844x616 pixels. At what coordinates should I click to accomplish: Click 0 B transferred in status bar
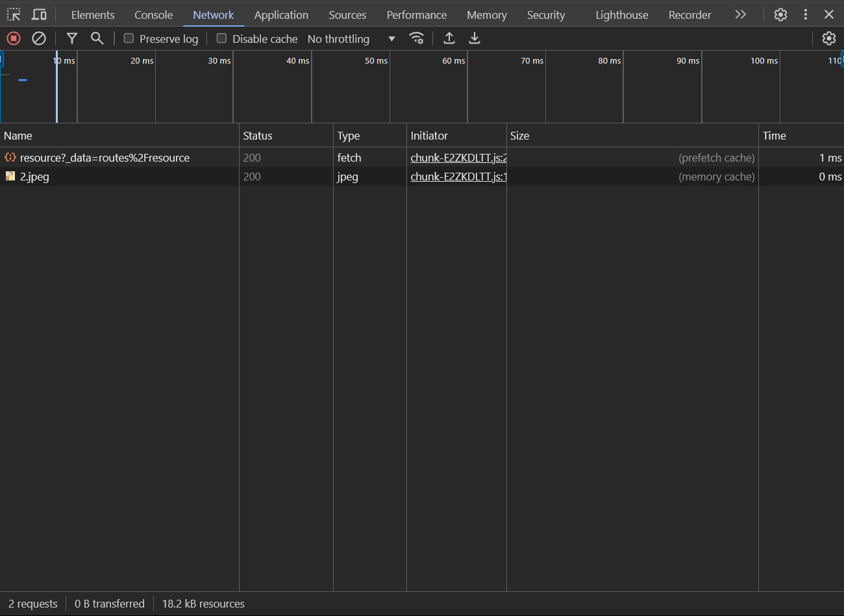(x=110, y=604)
